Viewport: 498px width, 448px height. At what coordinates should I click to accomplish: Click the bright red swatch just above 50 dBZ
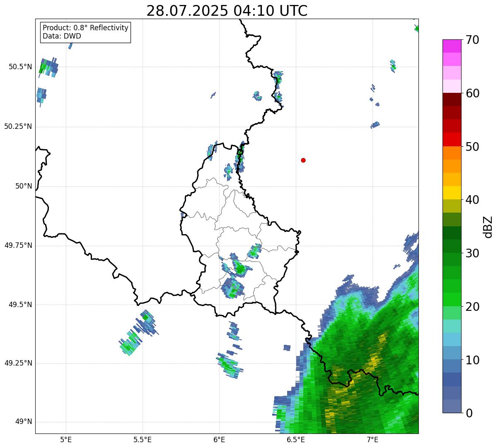point(452,139)
